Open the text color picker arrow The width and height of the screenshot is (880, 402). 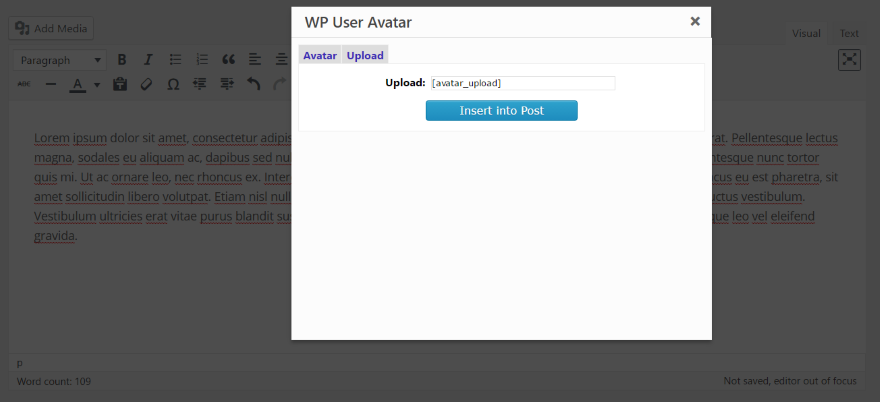point(97,85)
